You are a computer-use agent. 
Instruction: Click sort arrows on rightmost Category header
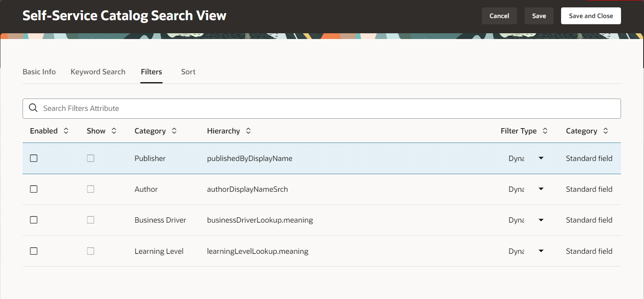(x=605, y=131)
